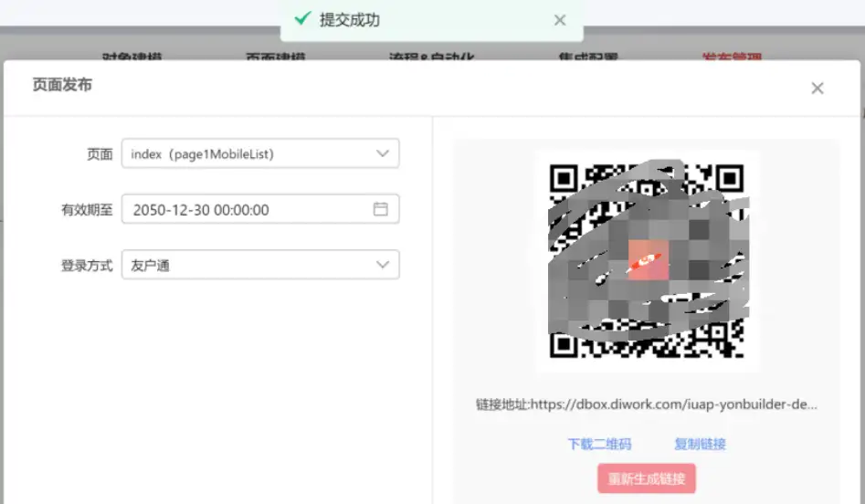Switch to the 集成配置 tab behind the dialog
Image resolution: width=865 pixels, height=504 pixels.
pyautogui.click(x=588, y=57)
